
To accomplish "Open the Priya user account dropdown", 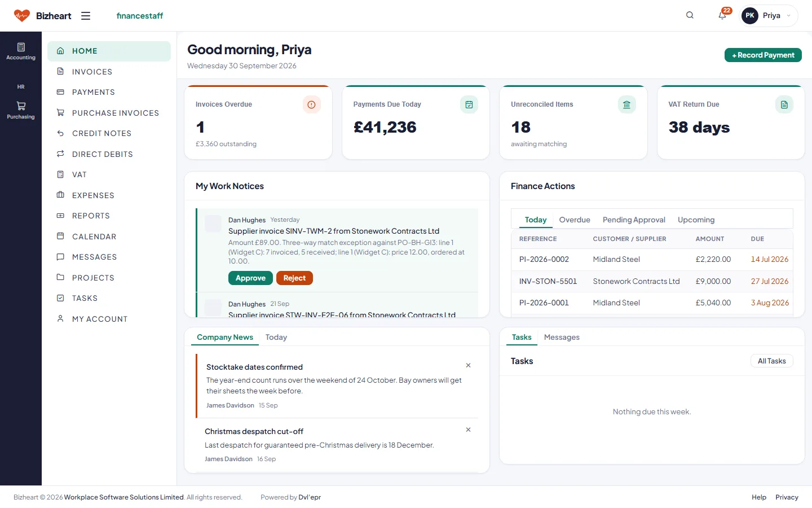I will (x=769, y=16).
